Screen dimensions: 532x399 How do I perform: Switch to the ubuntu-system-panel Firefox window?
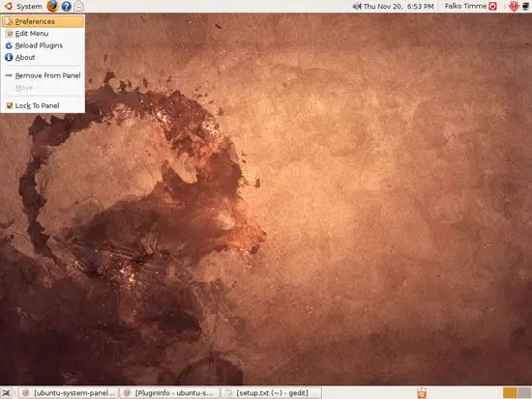(69, 393)
